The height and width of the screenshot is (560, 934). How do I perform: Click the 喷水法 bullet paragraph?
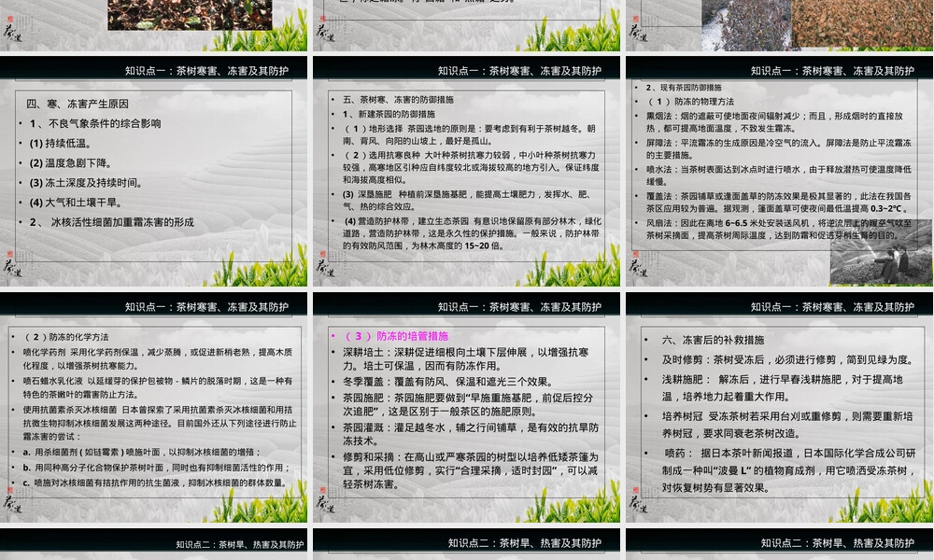(779, 175)
